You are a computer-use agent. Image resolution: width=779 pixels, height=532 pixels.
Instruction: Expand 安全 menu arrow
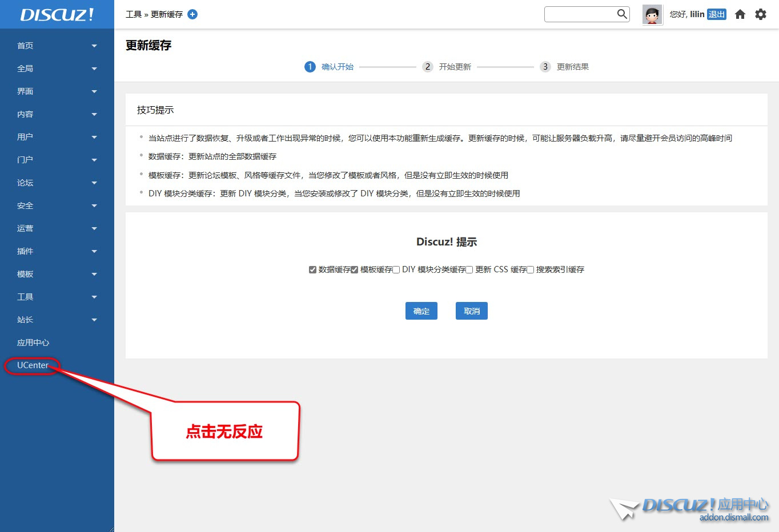click(x=94, y=205)
